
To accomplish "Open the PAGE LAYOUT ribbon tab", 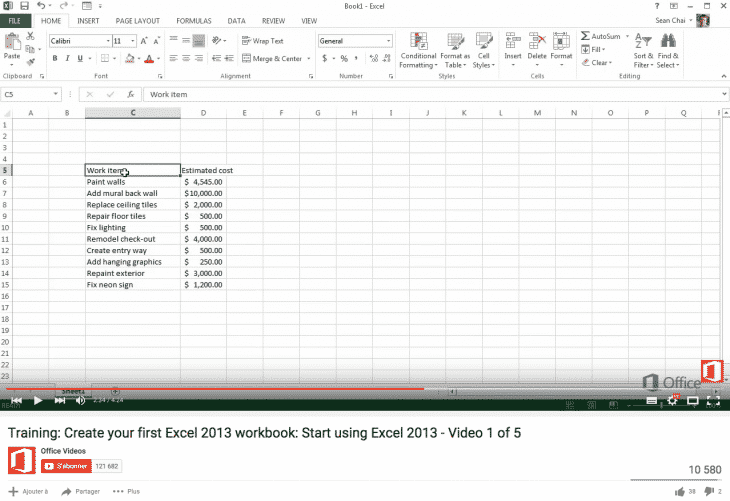I will point(138,20).
